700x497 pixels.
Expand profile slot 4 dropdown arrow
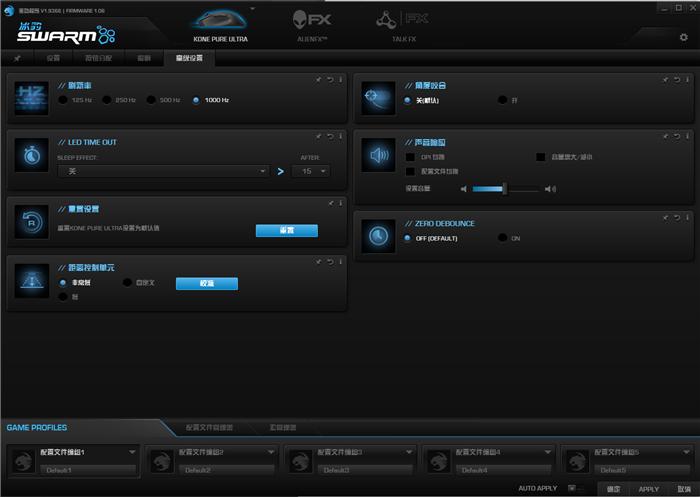[x=548, y=452]
